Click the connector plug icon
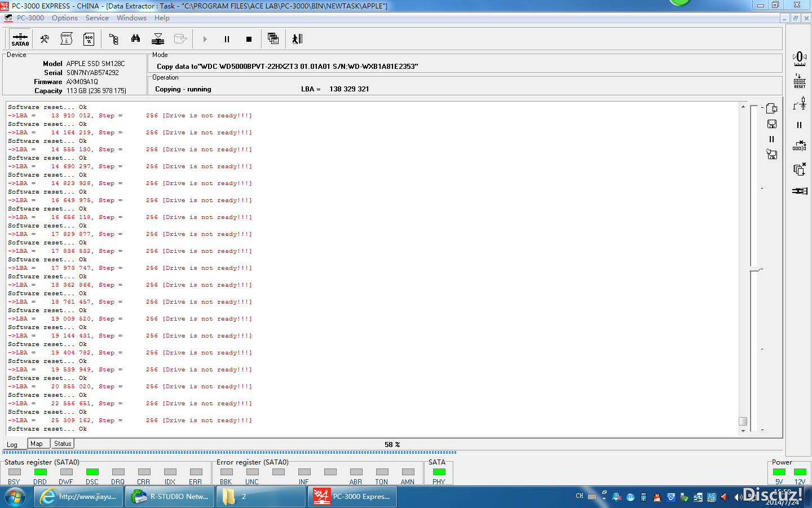Image resolution: width=812 pixels, height=508 pixels. pyautogui.click(x=800, y=191)
